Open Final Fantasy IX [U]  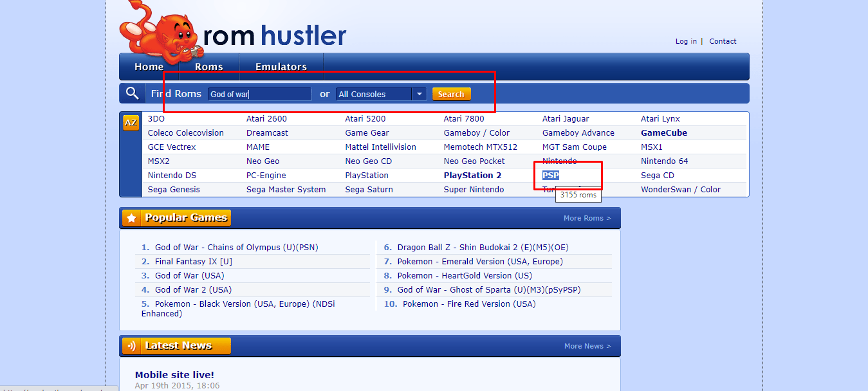tap(194, 262)
